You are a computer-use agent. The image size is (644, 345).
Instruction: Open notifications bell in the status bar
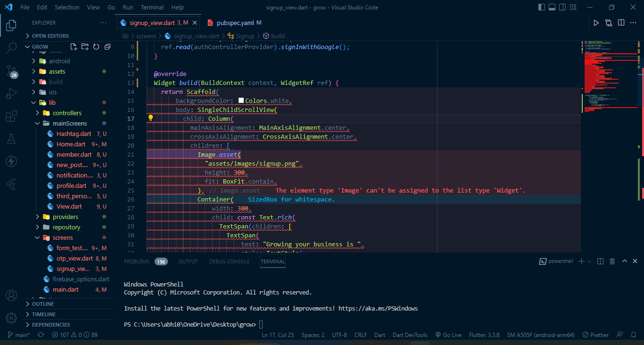point(635,335)
